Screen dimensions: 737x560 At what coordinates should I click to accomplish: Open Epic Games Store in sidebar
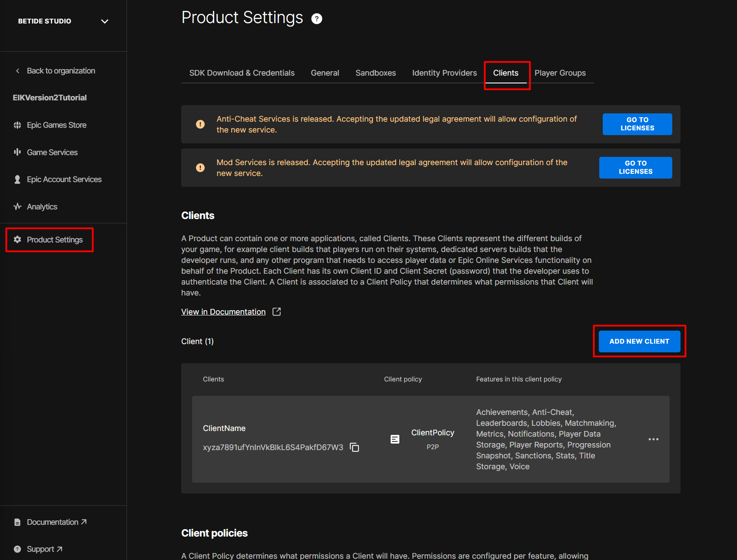(x=56, y=125)
